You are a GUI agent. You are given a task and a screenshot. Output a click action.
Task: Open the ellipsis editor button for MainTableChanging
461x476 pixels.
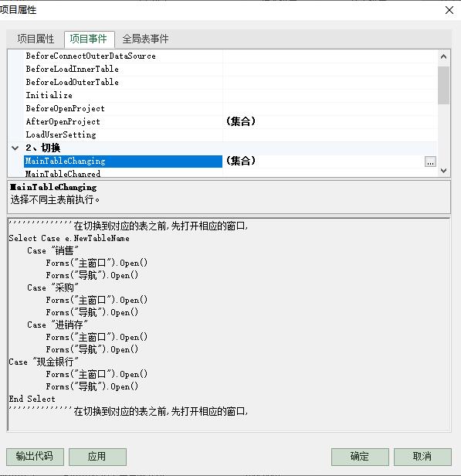(430, 161)
